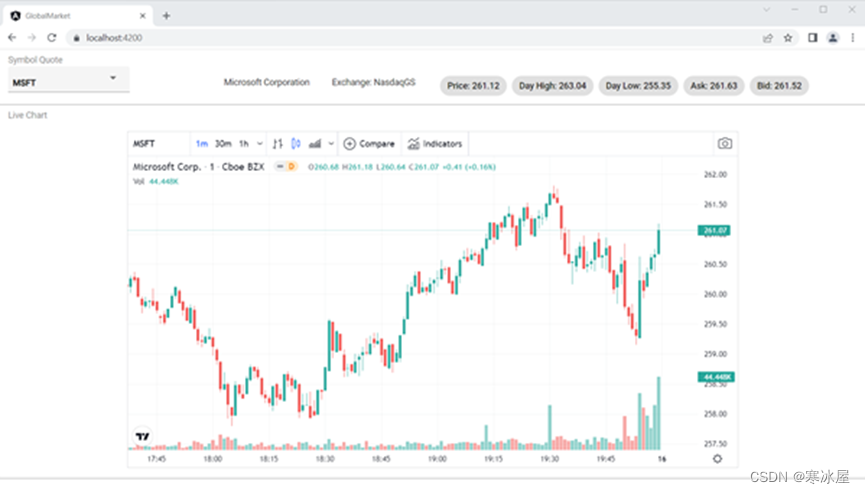Open chart settings gear near price axis
Image resolution: width=865 pixels, height=494 pixels.
pos(717,459)
